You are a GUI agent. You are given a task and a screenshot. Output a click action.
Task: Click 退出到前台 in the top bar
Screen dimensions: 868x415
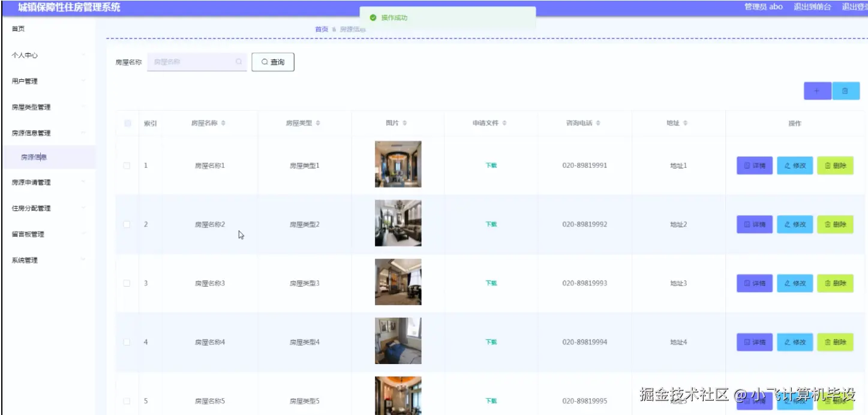(812, 7)
